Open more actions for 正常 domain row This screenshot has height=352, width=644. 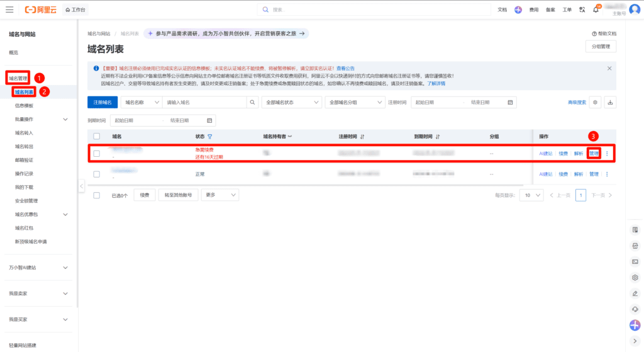click(607, 174)
